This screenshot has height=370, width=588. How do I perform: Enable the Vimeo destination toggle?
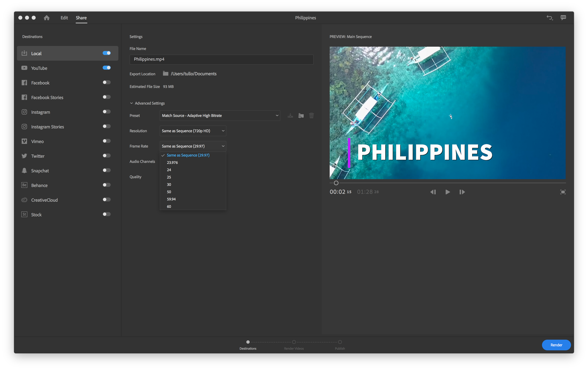(106, 141)
